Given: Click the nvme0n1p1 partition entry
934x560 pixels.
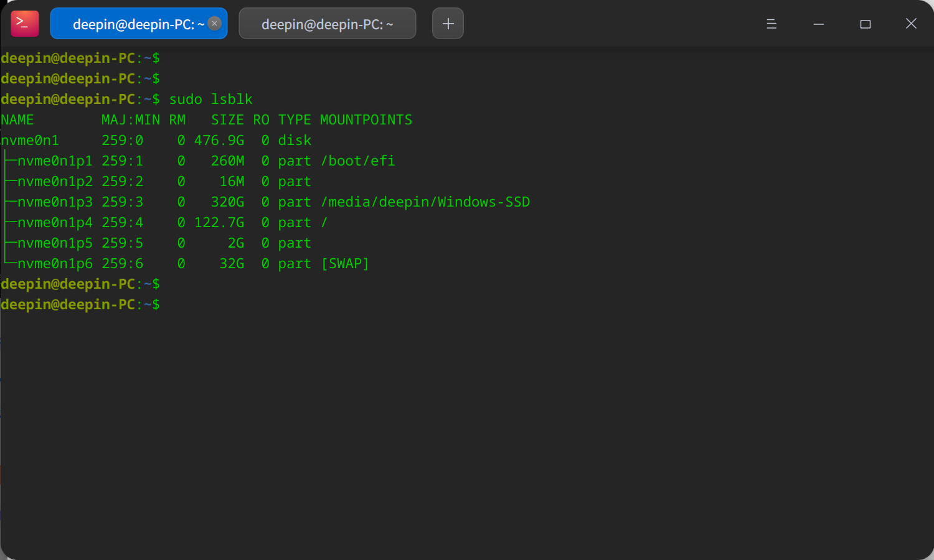Looking at the screenshot, I should (55, 161).
